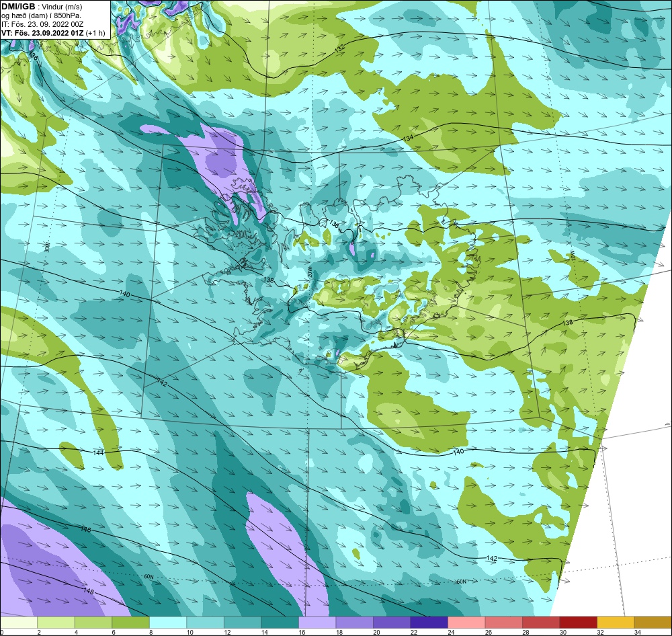Viewport: 672px width, 636px height.
Task: Click the legend scale value 30
Action: (x=562, y=632)
